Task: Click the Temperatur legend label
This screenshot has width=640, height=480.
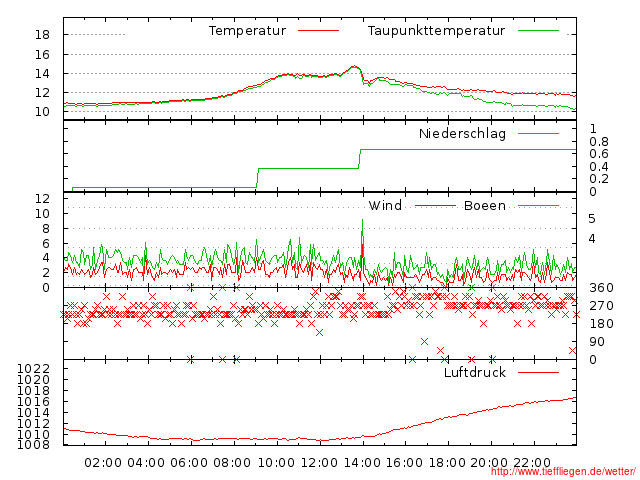Action: (x=247, y=31)
